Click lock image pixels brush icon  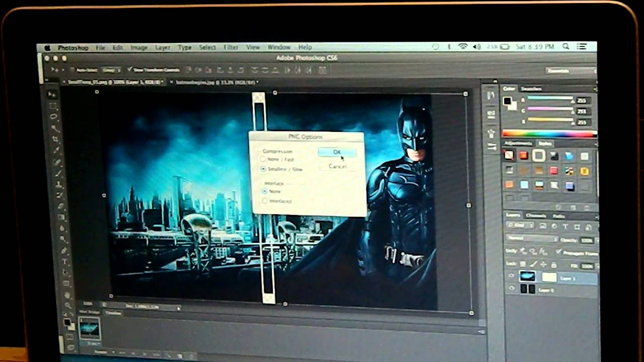pyautogui.click(x=533, y=264)
